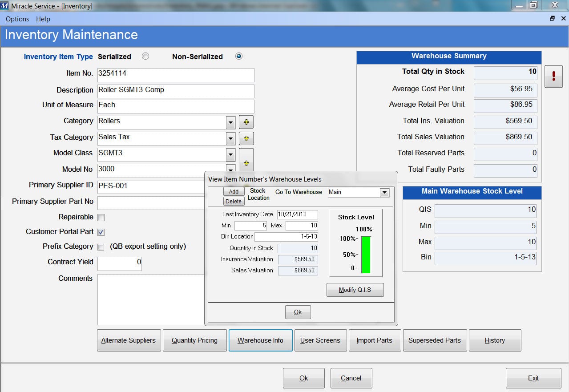
Task: Click the Cancel button
Action: (351, 378)
